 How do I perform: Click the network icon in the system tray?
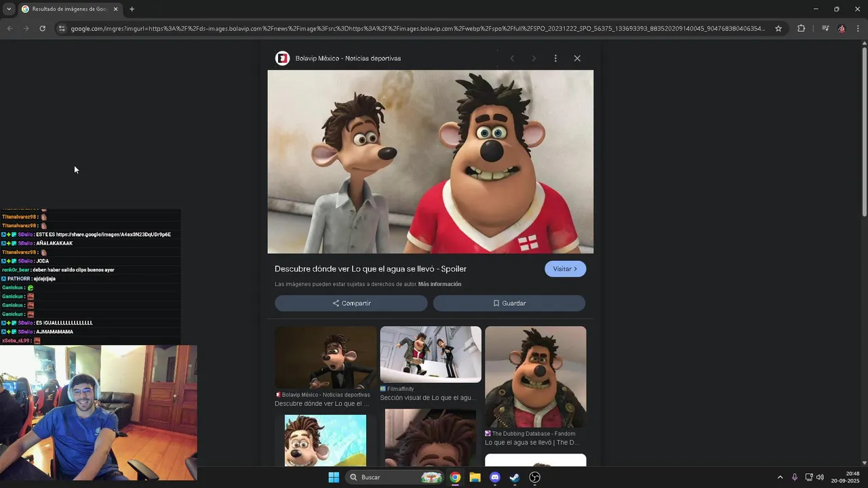(809, 477)
